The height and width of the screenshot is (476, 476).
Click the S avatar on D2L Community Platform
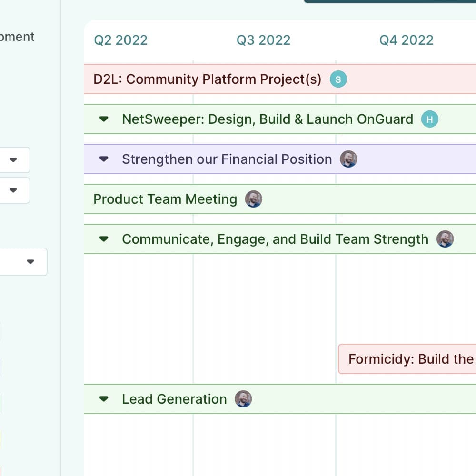coord(338,79)
